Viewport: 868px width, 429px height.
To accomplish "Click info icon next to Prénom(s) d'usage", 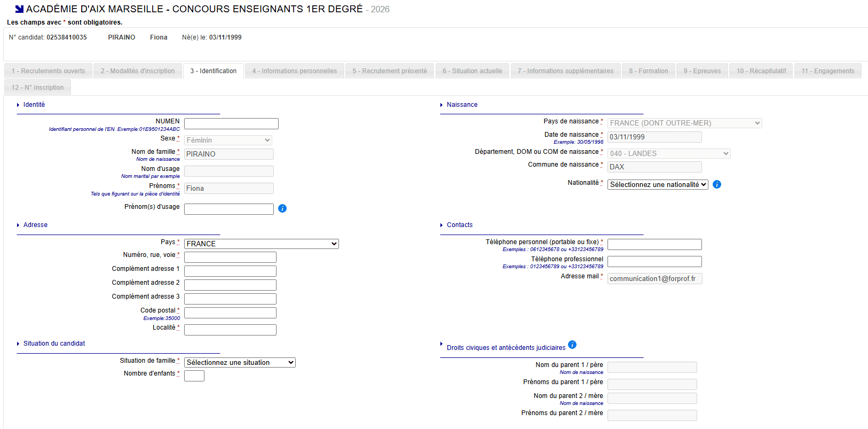I will click(282, 208).
